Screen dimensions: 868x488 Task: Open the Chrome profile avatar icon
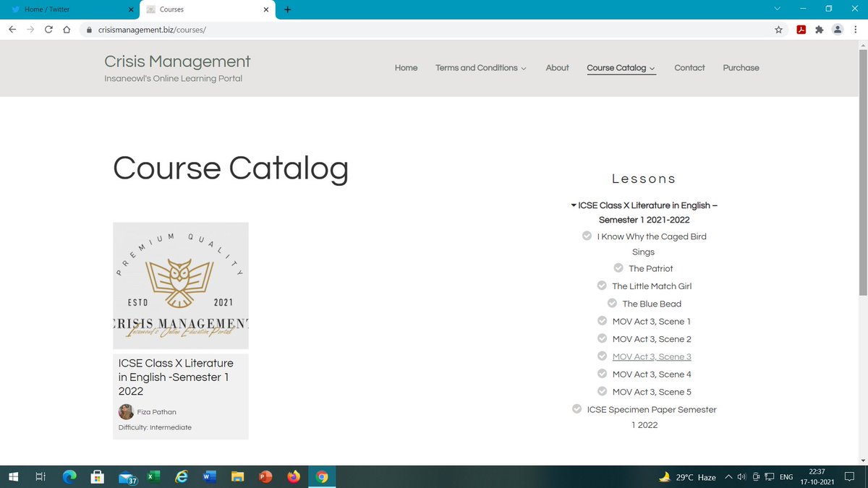point(838,30)
